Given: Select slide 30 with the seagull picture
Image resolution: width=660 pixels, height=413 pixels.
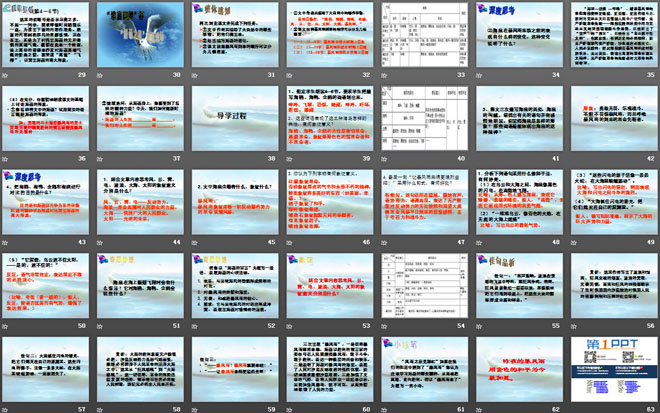Looking at the screenshot, I should (x=140, y=35).
